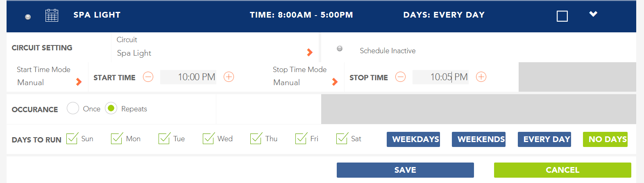Decrease stop time with minus icon
Screen dimensions: 644x183
click(x=400, y=77)
